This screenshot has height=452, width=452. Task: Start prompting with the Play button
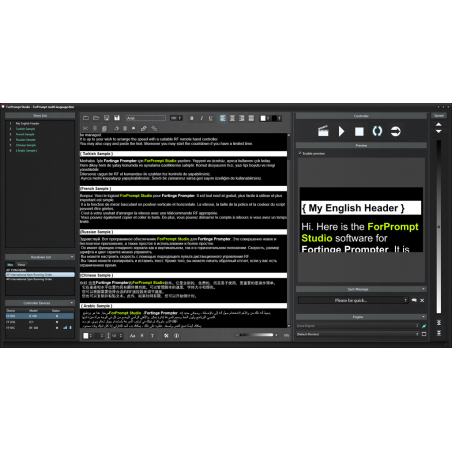[341, 131]
